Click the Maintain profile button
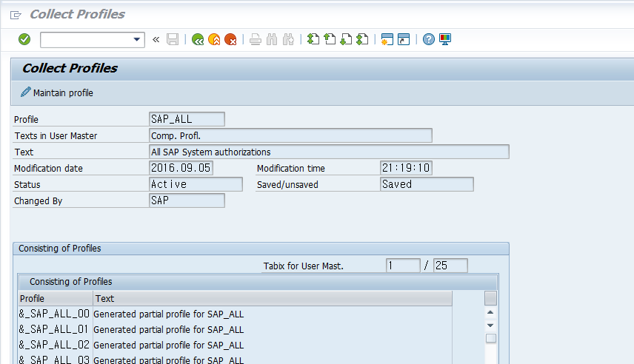This screenshot has width=634, height=364. point(57,92)
